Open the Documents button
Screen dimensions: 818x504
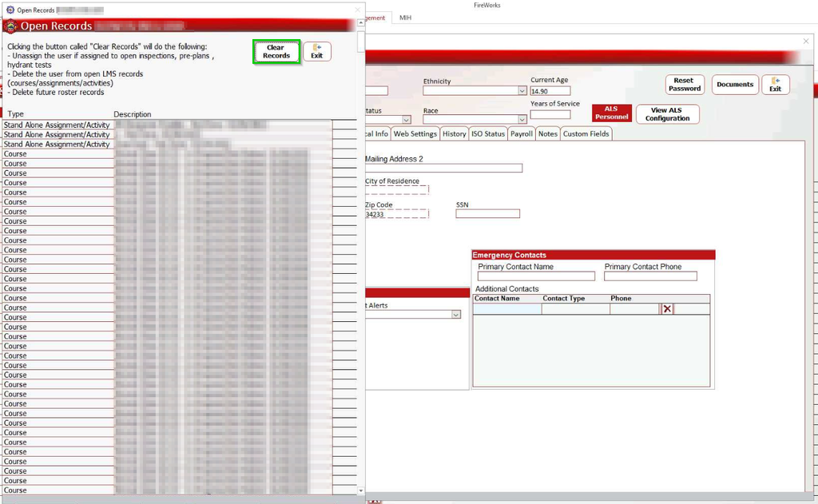(735, 85)
